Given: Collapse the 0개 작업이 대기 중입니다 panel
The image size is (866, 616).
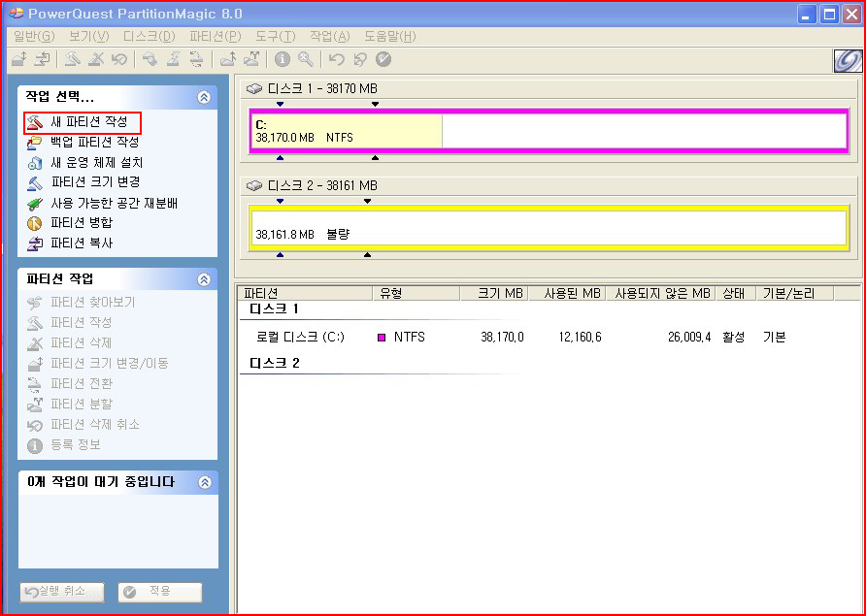Looking at the screenshot, I should click(x=204, y=482).
